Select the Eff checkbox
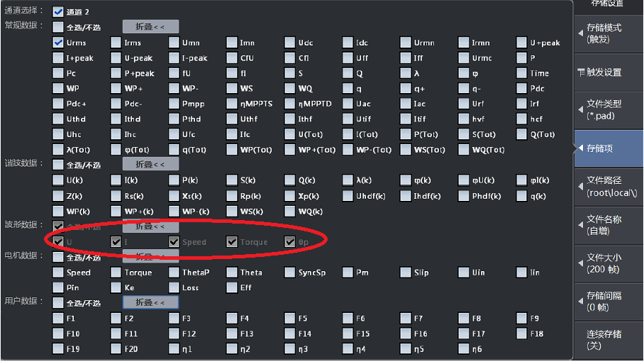 [232, 287]
